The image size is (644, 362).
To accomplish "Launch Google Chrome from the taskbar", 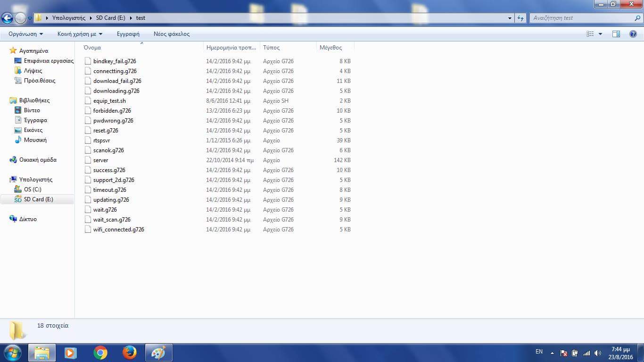I will click(100, 353).
